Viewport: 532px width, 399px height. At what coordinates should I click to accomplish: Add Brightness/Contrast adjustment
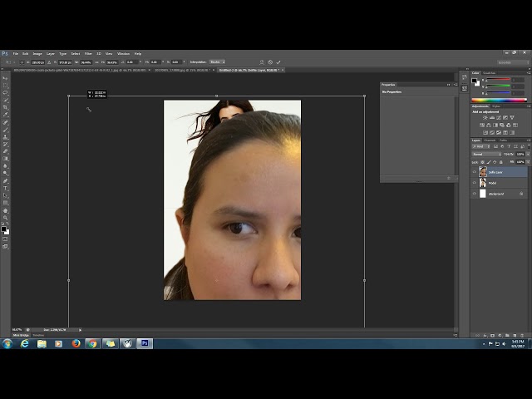coord(485,118)
